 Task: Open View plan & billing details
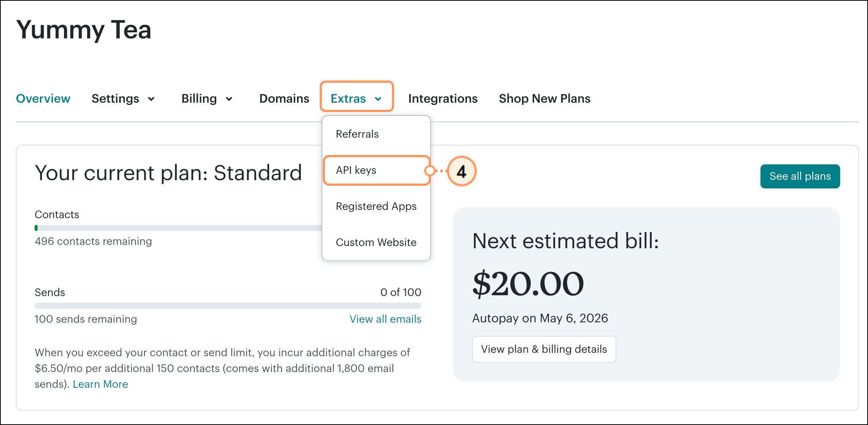544,349
